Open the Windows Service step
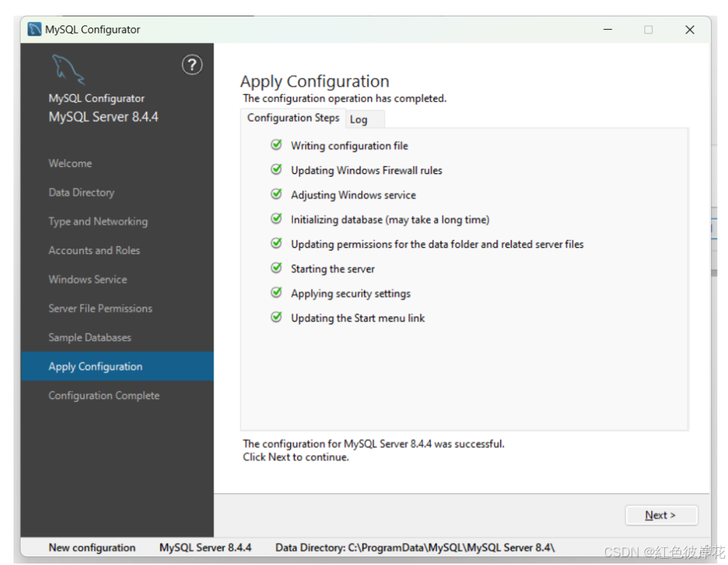Image resolution: width=728 pixels, height=565 pixels. coord(88,279)
